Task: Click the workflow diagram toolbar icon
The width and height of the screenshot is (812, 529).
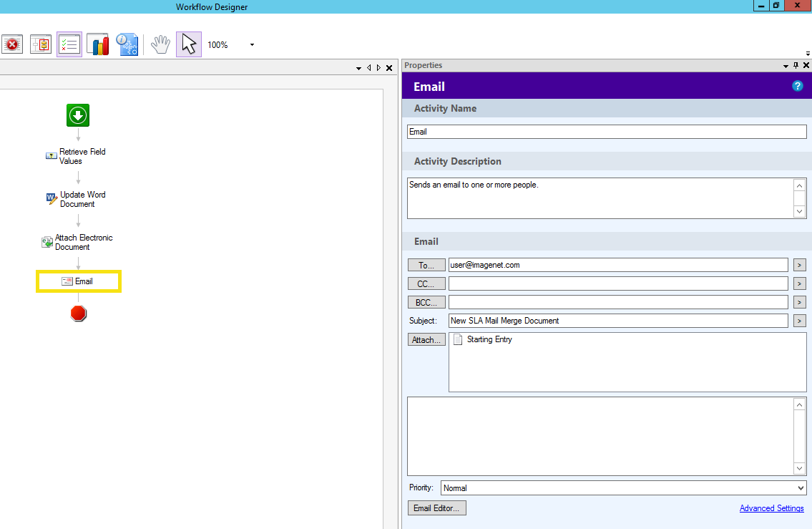Action: click(41, 44)
